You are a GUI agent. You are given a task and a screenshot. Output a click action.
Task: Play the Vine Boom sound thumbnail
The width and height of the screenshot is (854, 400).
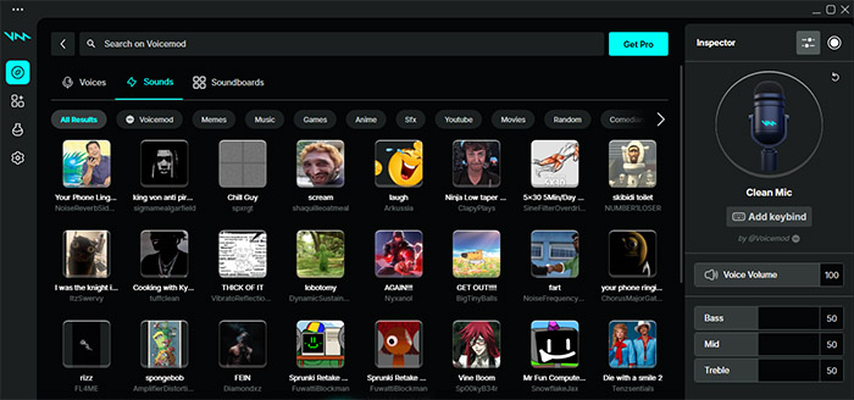pyautogui.click(x=477, y=344)
